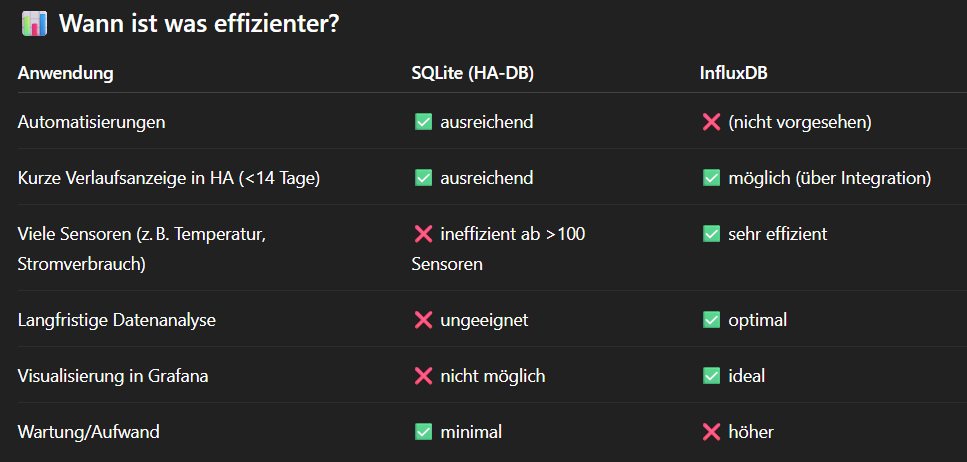
Task: Click red cross next to nicht vorgesehen
Action: click(711, 123)
